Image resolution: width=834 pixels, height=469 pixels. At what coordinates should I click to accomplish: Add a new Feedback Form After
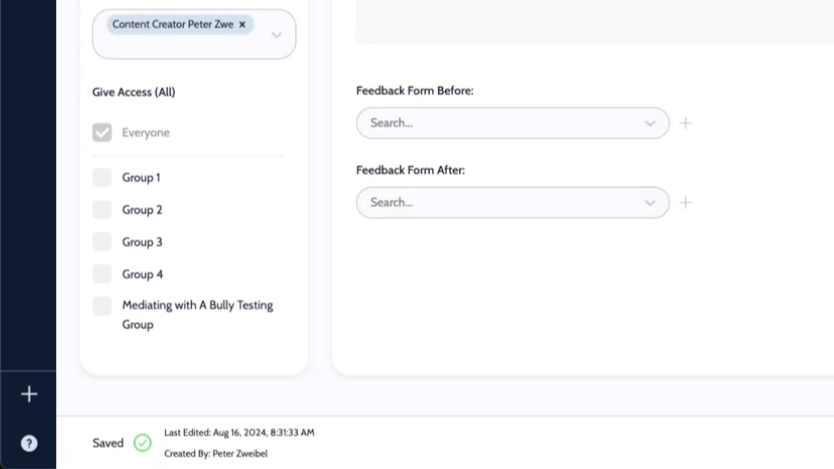pyautogui.click(x=686, y=202)
